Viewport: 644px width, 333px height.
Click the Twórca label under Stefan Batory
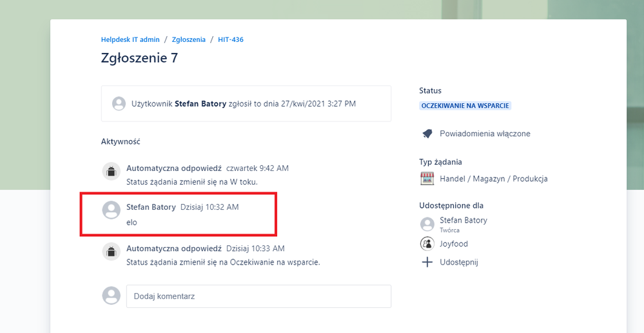click(450, 230)
